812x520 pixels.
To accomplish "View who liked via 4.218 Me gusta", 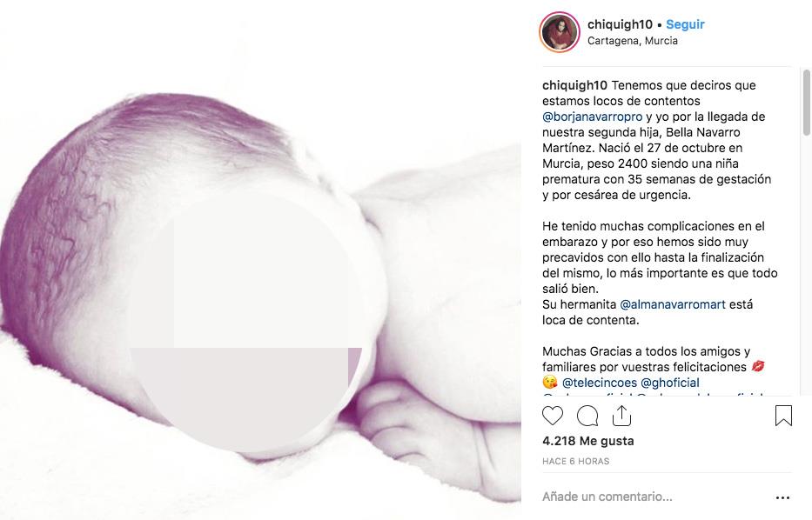I will click(587, 441).
